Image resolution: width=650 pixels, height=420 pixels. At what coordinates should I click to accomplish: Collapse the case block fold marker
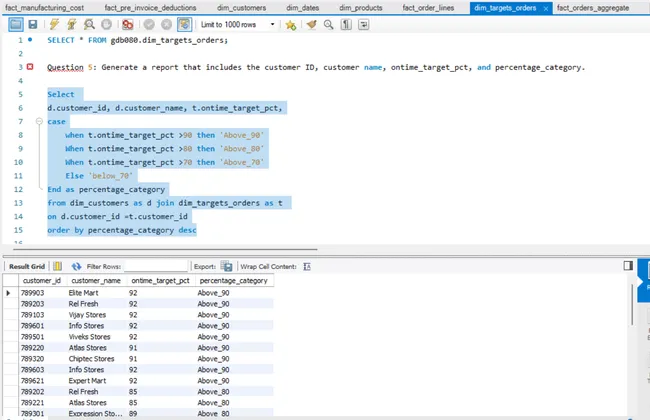39,121
